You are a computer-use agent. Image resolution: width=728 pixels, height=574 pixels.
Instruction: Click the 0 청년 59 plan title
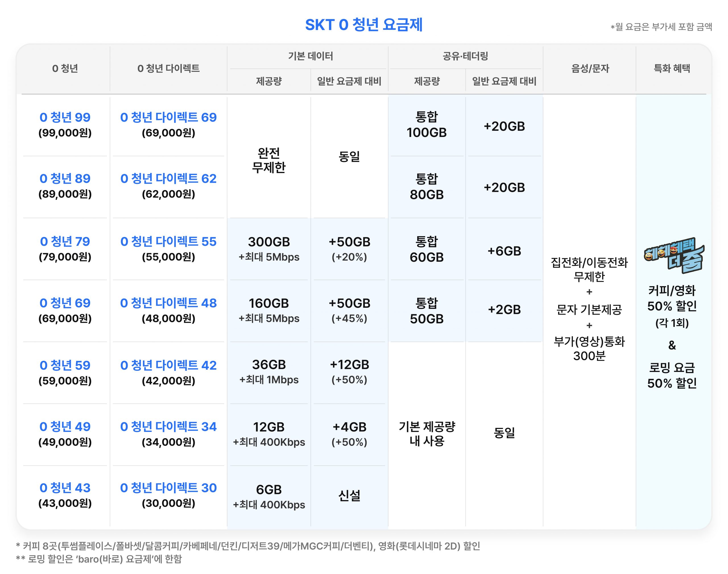click(x=65, y=365)
